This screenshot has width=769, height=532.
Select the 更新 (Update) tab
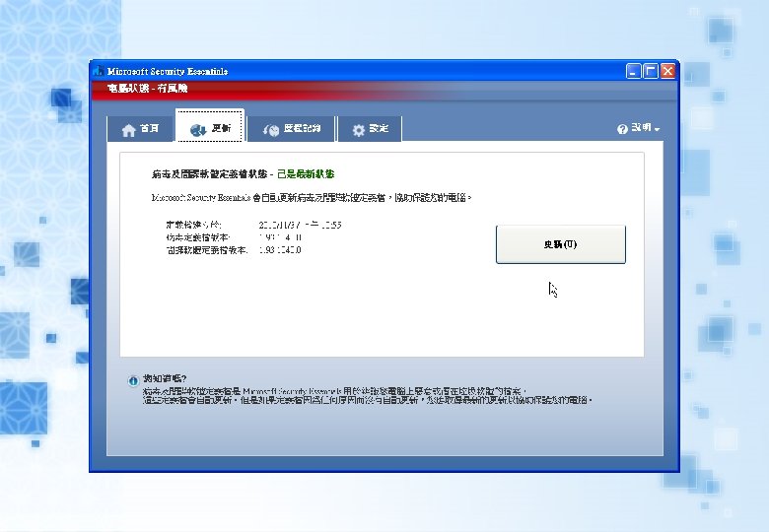click(x=210, y=127)
